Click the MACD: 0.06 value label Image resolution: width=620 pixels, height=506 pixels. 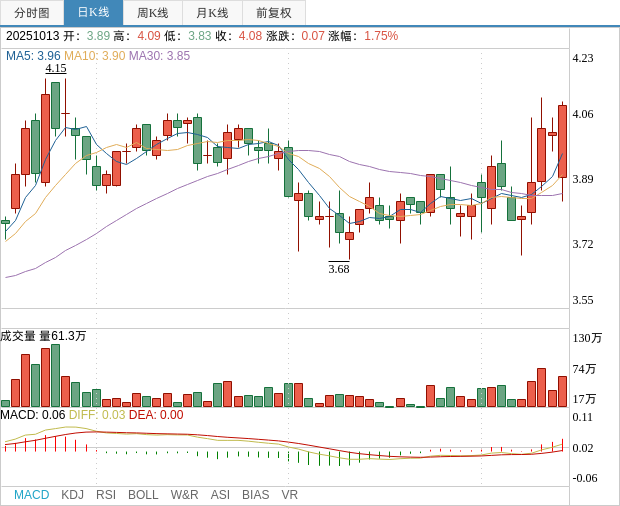33,415
